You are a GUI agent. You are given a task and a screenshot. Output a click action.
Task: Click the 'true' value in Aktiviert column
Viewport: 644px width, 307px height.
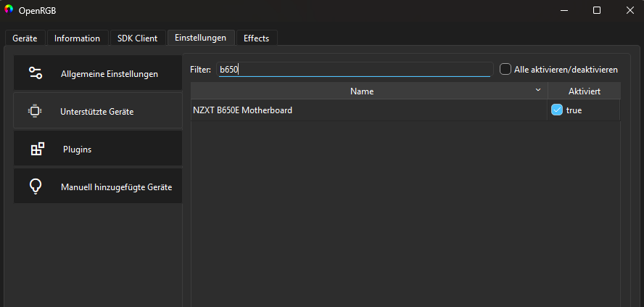click(x=574, y=110)
